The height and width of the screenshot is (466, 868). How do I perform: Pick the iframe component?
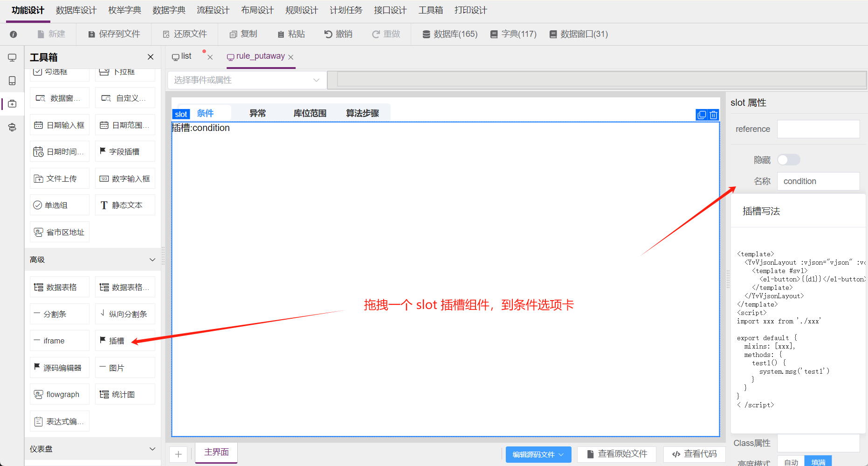pos(60,341)
